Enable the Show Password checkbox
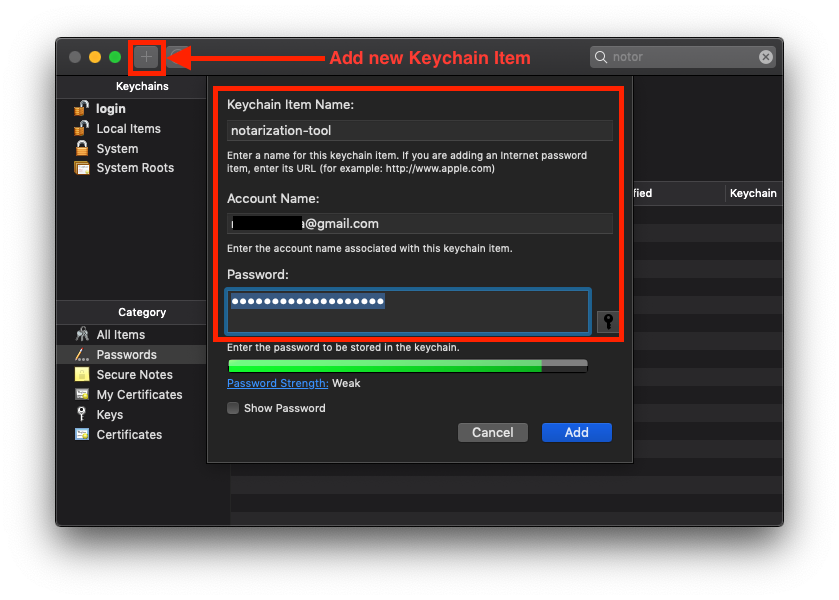 [x=233, y=408]
